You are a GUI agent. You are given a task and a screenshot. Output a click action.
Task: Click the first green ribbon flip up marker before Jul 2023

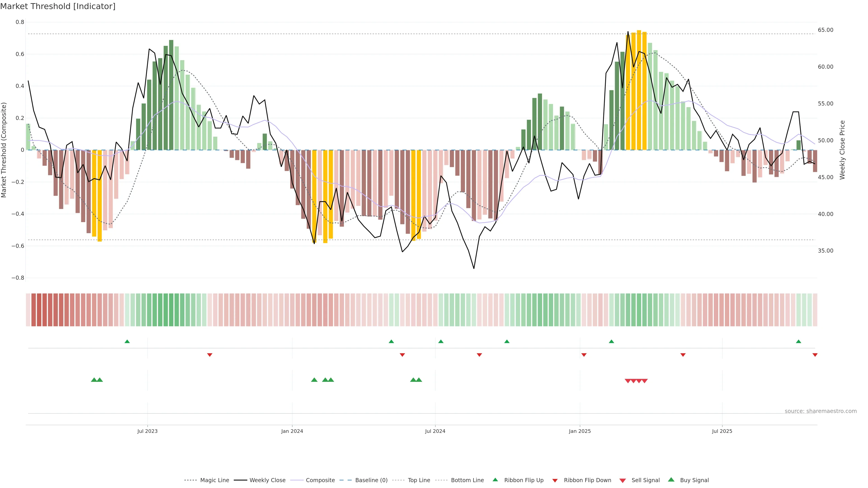[x=127, y=342]
